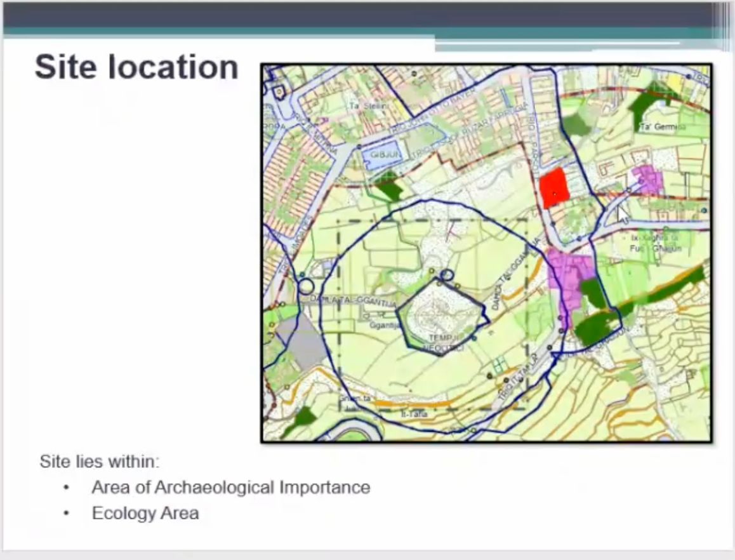The height and width of the screenshot is (560, 735).
Task: Click "Area of Archaeological Importance" bullet text
Action: 230,488
